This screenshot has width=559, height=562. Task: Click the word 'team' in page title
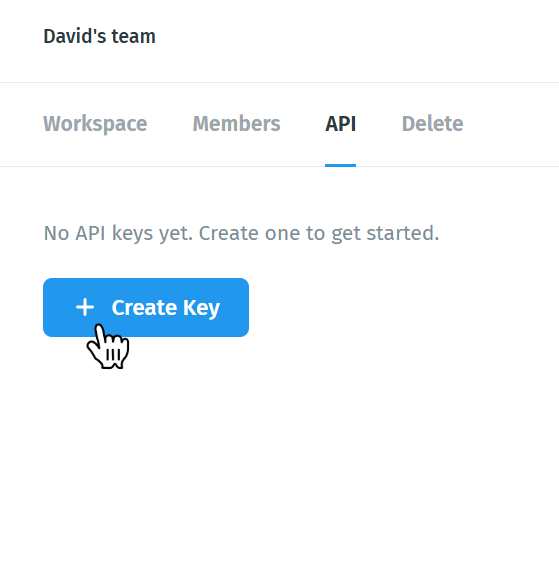tap(133, 37)
